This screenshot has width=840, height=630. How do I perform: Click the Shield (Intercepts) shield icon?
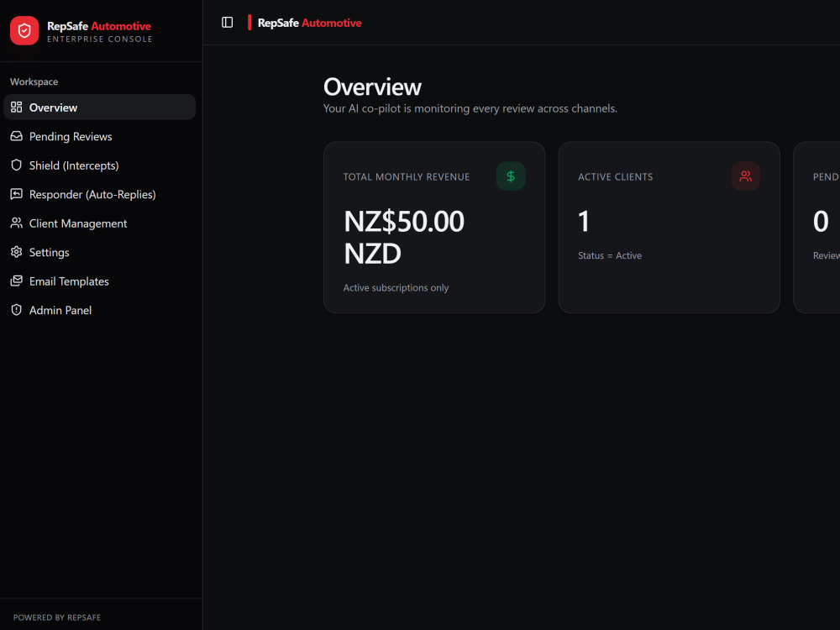pos(17,165)
